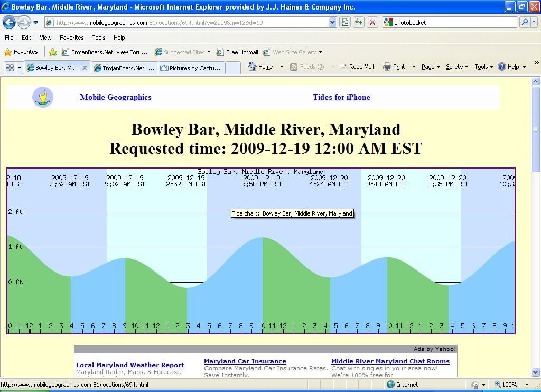Open Maryland Car Insurance ad link
This screenshot has height=392, width=541.
click(245, 361)
